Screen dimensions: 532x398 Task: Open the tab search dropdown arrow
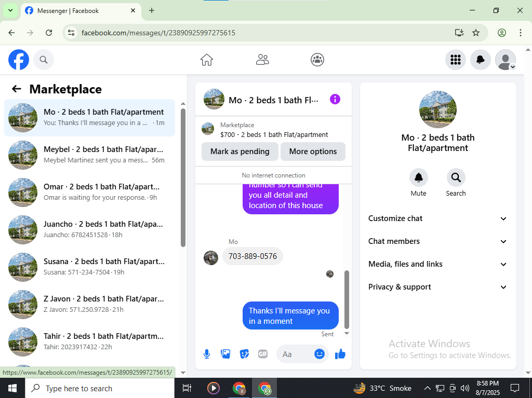[x=10, y=10]
